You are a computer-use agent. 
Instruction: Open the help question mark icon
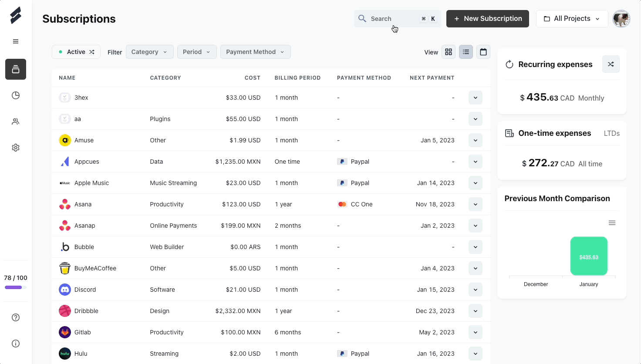pyautogui.click(x=16, y=317)
